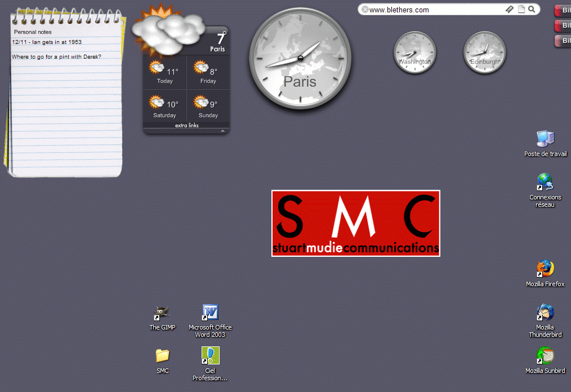Click the SMC stuartmudiecommunications logo
The width and height of the screenshot is (571, 392).
tap(356, 224)
